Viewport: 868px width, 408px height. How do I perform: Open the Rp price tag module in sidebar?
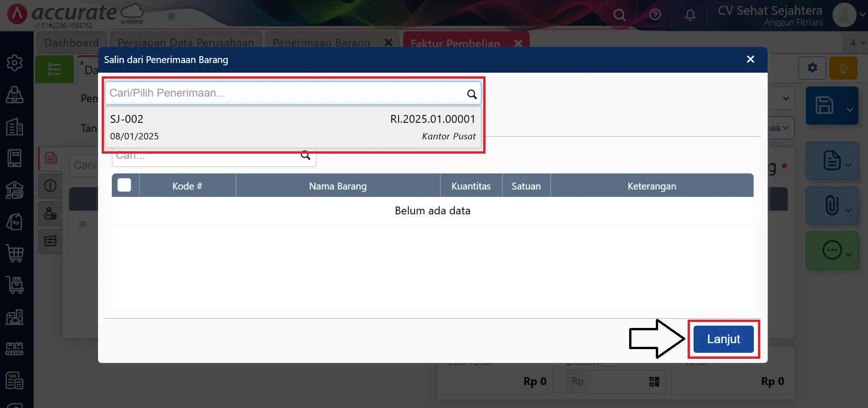[15, 222]
